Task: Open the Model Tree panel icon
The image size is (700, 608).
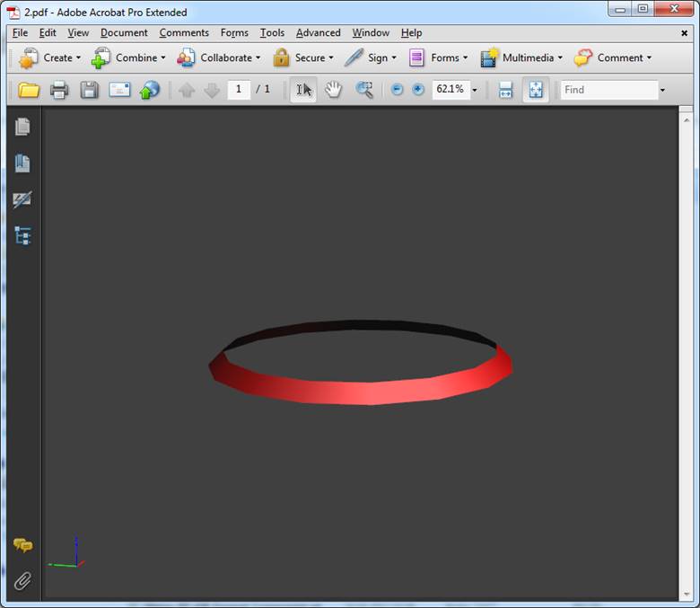Action: pyautogui.click(x=22, y=236)
